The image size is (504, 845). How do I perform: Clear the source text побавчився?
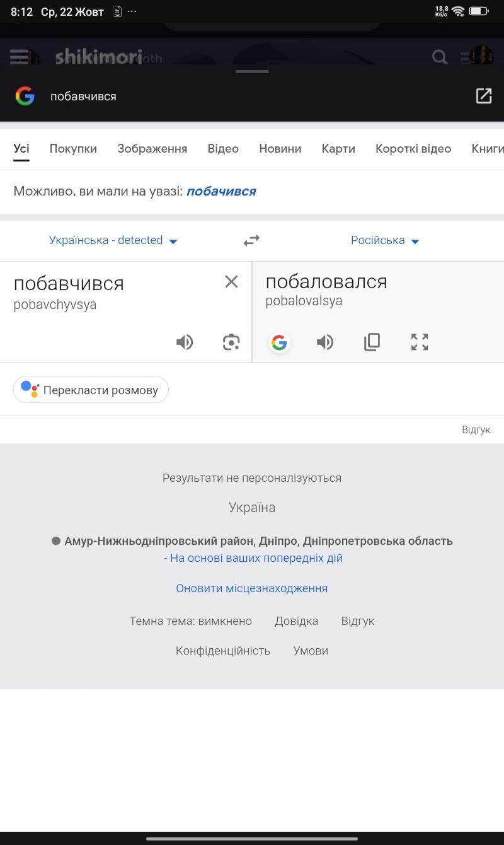pos(231,282)
